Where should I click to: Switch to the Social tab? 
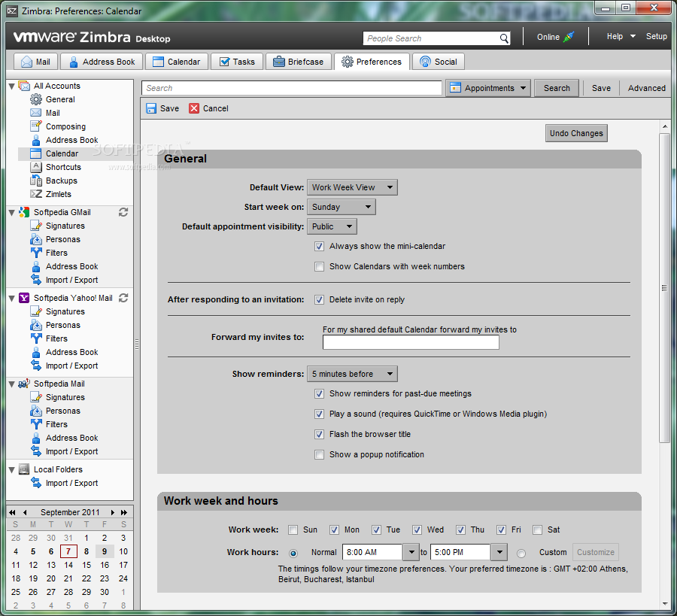(x=439, y=62)
